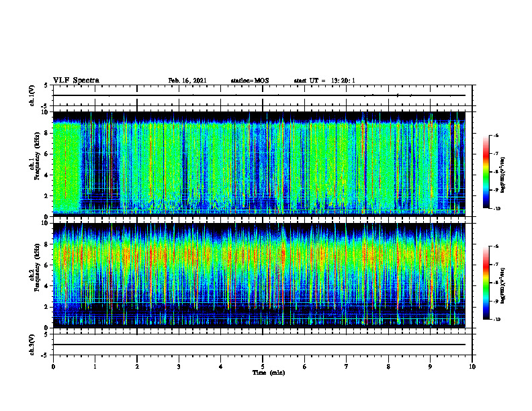Image resolution: width=532 pixels, height=411 pixels.
Task: Click the time axis tick label '10'
Action: (x=472, y=367)
